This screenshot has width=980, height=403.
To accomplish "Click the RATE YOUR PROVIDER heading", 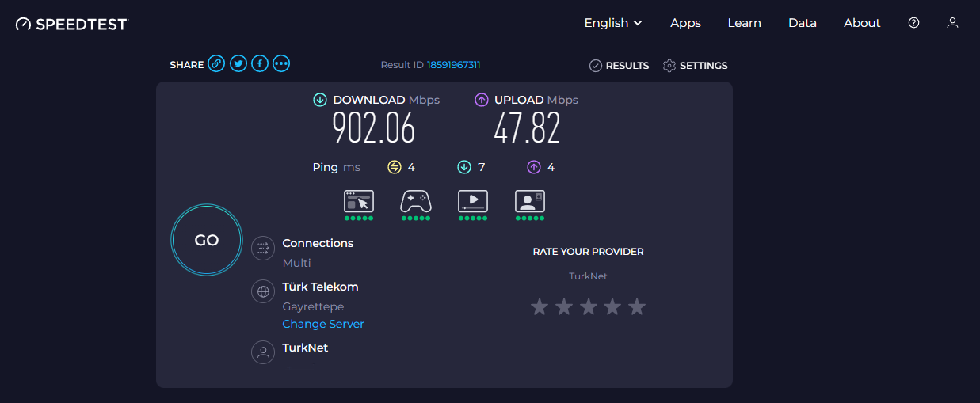I will (x=589, y=252).
